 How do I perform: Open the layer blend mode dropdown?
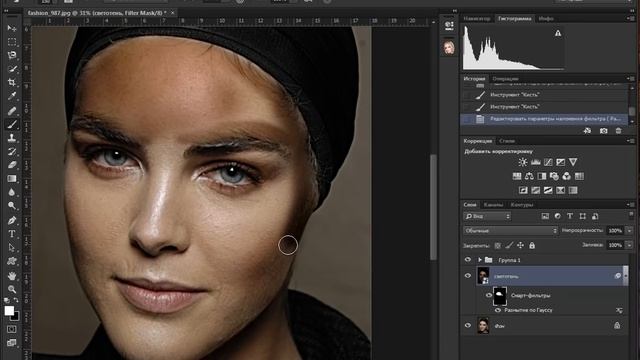tap(510, 231)
